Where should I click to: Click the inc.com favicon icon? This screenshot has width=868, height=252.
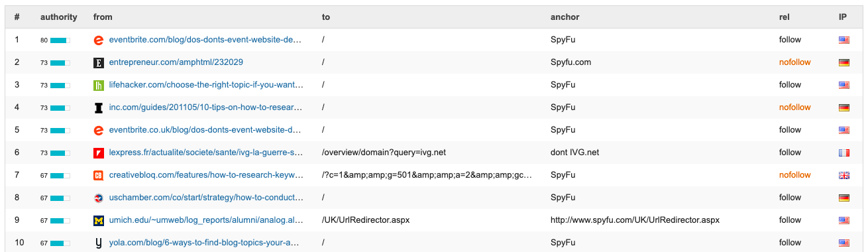click(99, 107)
